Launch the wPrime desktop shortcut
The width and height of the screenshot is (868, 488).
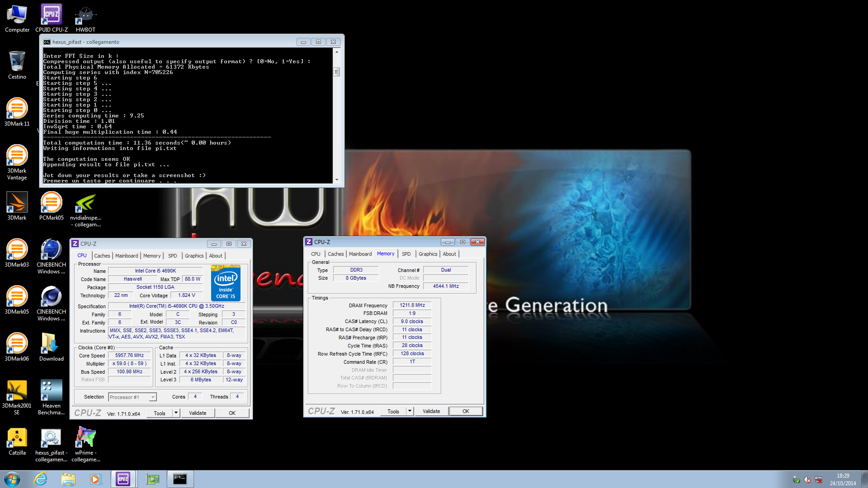[85, 445]
